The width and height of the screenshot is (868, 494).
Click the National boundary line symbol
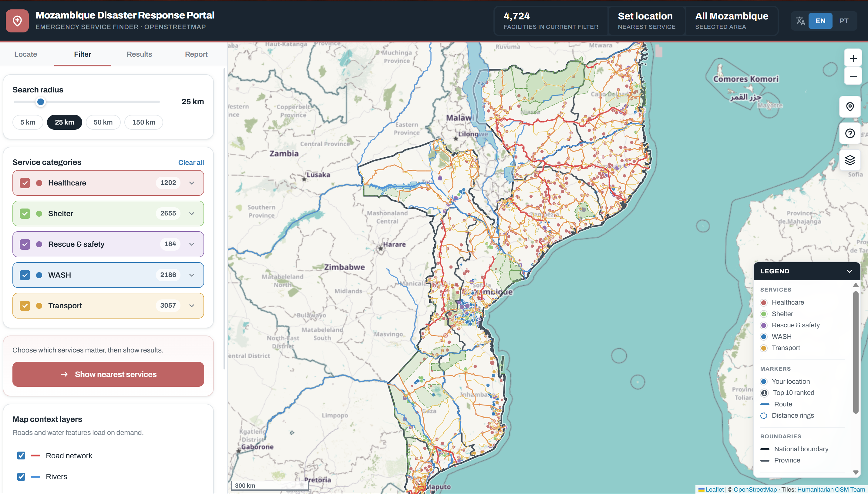tap(765, 449)
